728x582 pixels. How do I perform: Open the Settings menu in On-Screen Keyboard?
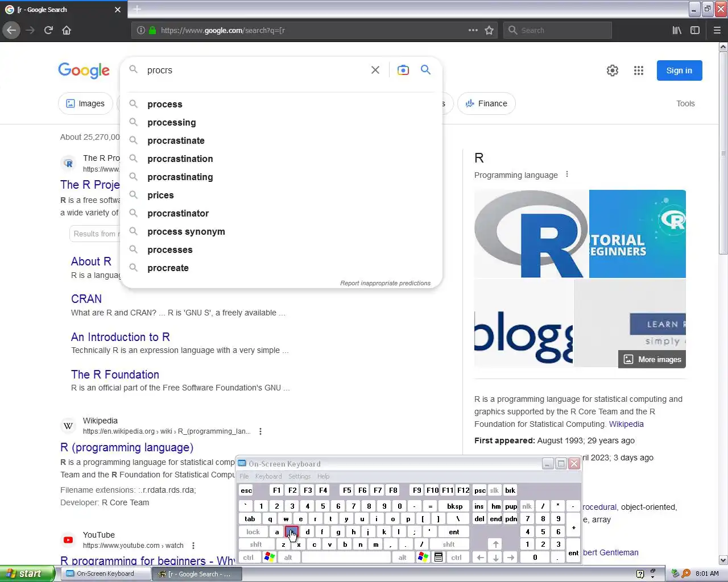pyautogui.click(x=299, y=476)
